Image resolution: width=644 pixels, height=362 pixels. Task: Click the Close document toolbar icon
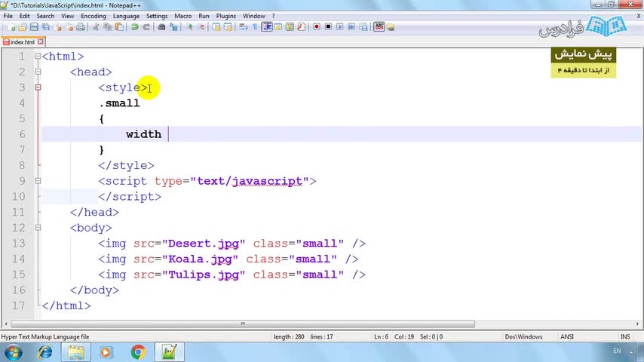click(x=58, y=27)
